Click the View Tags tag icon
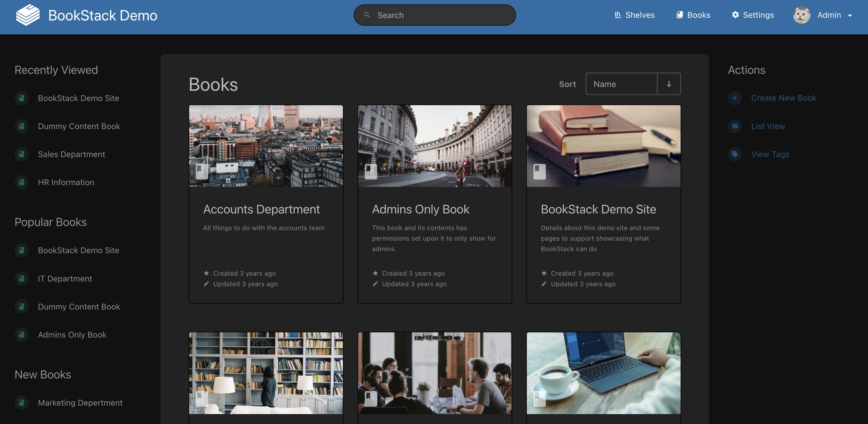The height and width of the screenshot is (424, 868). coord(735,154)
